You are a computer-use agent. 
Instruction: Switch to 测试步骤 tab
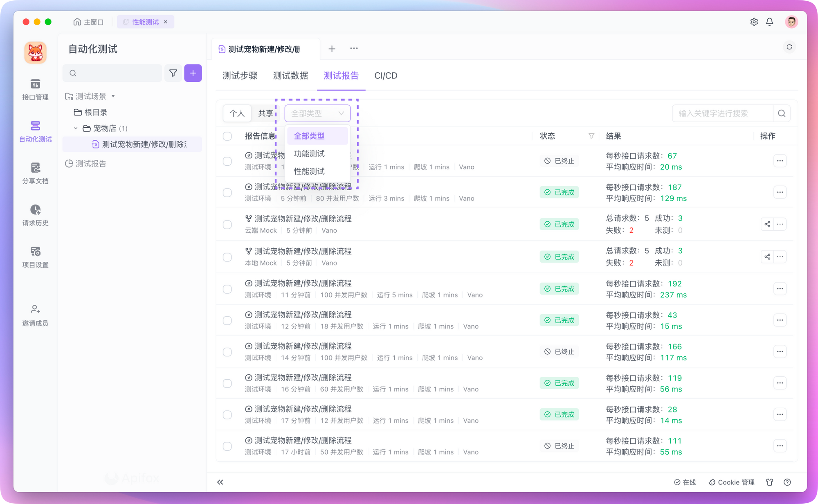pos(240,76)
